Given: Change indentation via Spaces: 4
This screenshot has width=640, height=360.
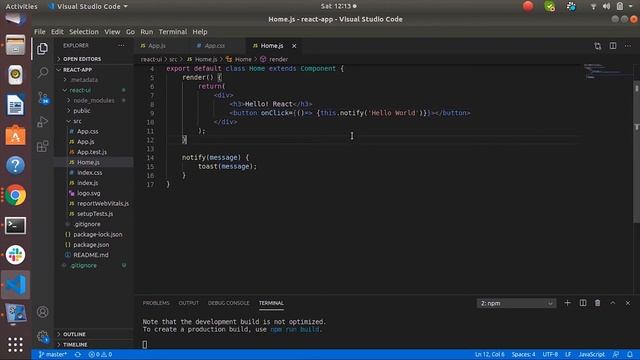Looking at the screenshot, I should [523, 354].
